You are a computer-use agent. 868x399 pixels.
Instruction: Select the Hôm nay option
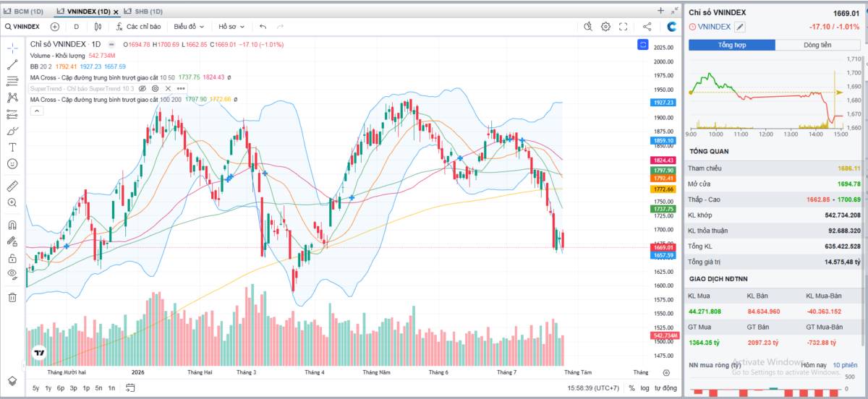tap(813, 365)
